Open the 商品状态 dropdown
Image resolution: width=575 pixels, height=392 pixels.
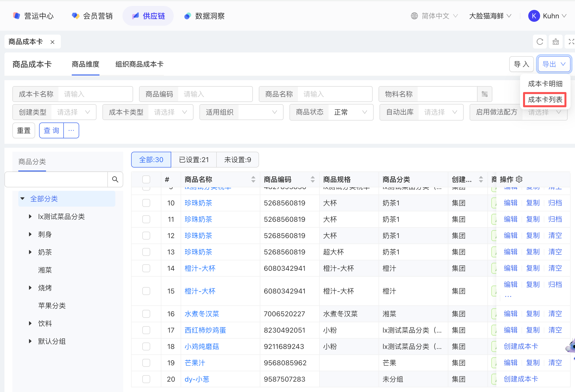350,112
